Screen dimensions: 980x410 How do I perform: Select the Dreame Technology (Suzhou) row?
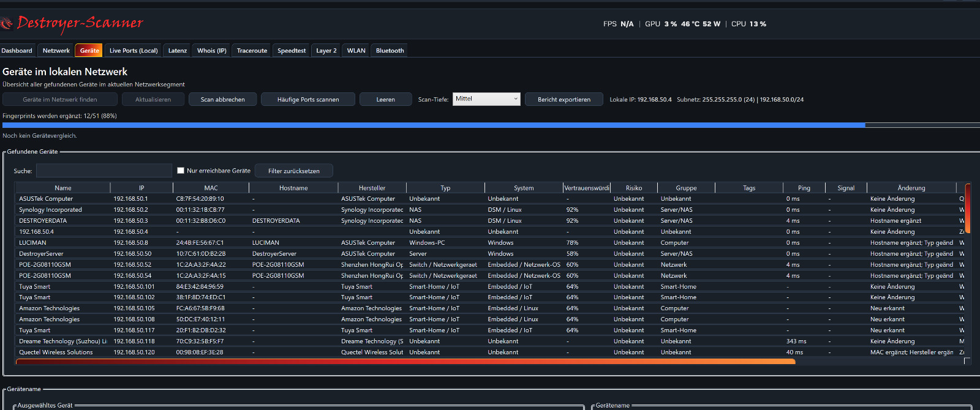pos(490,341)
